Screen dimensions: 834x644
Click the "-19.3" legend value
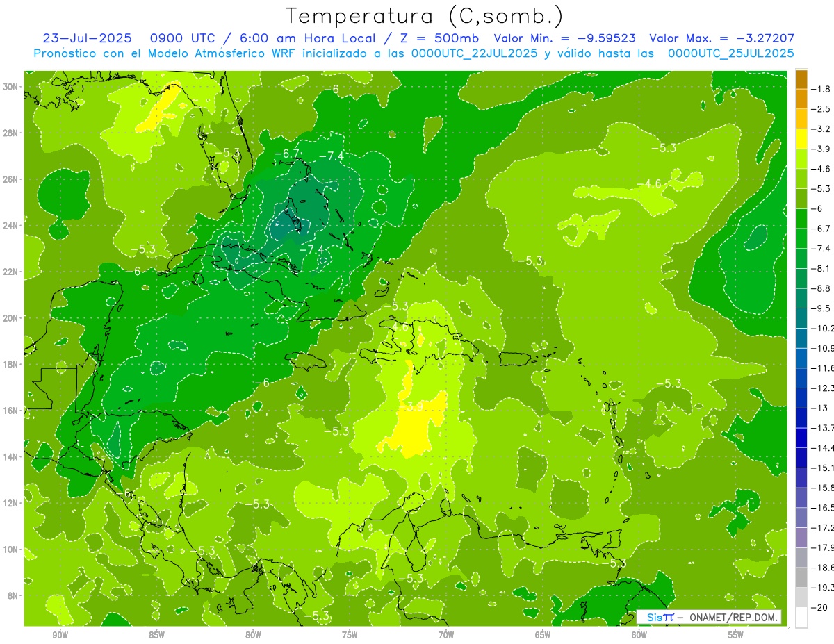tap(822, 587)
